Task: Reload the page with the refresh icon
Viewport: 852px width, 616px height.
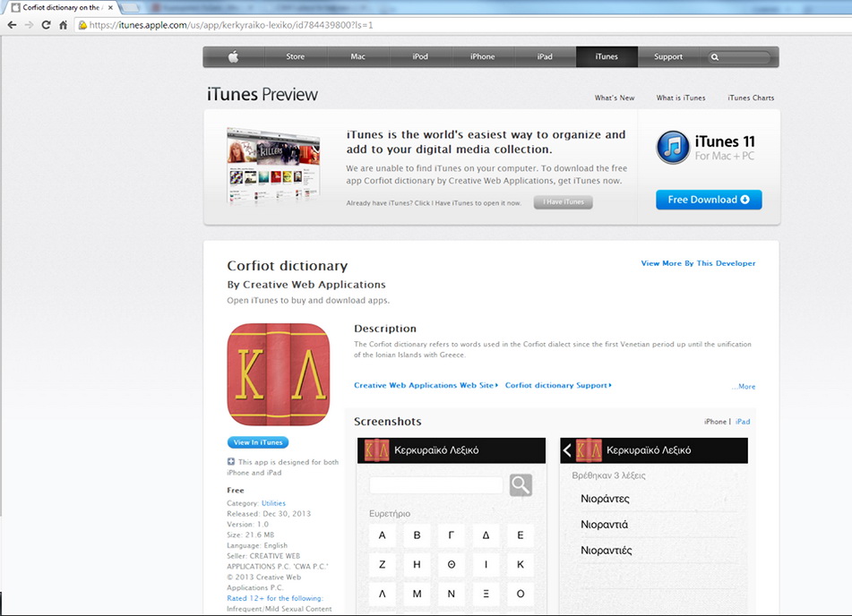Action: (x=47, y=25)
